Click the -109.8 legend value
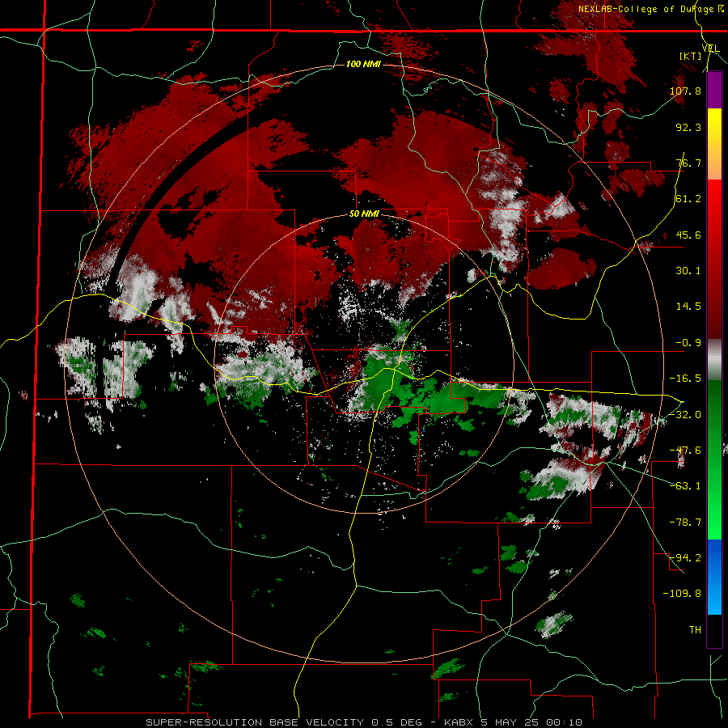Screen dimensions: 728x728 pos(682,594)
